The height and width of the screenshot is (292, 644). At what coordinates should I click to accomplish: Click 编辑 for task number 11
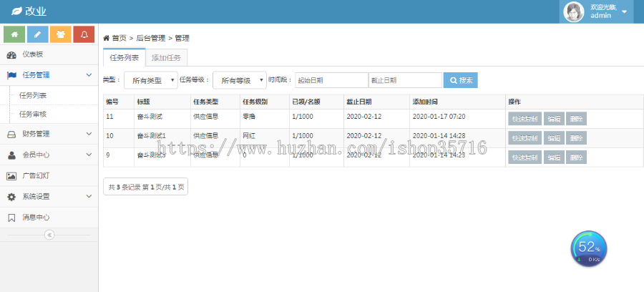pyautogui.click(x=554, y=119)
